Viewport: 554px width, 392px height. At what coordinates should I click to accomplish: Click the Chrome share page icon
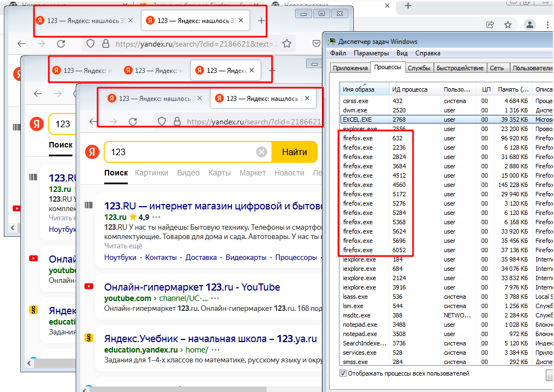[x=490, y=25]
